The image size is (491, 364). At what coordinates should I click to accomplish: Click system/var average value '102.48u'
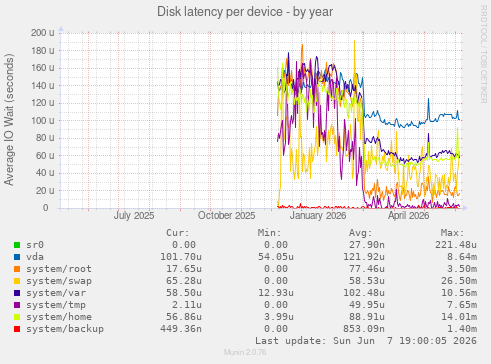click(x=364, y=293)
